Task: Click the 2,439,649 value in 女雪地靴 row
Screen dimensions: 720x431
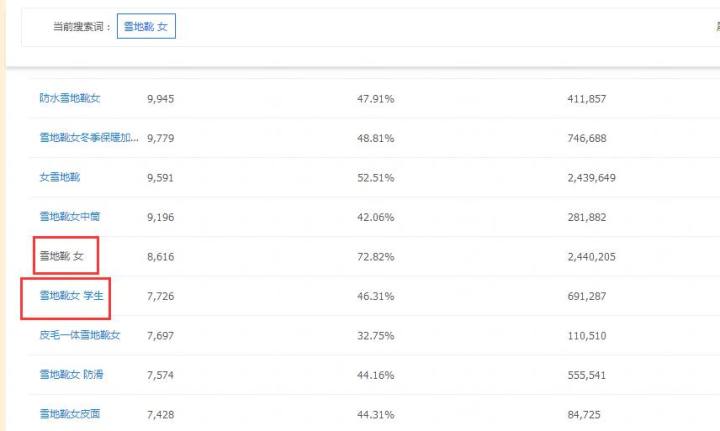Action: click(x=591, y=178)
